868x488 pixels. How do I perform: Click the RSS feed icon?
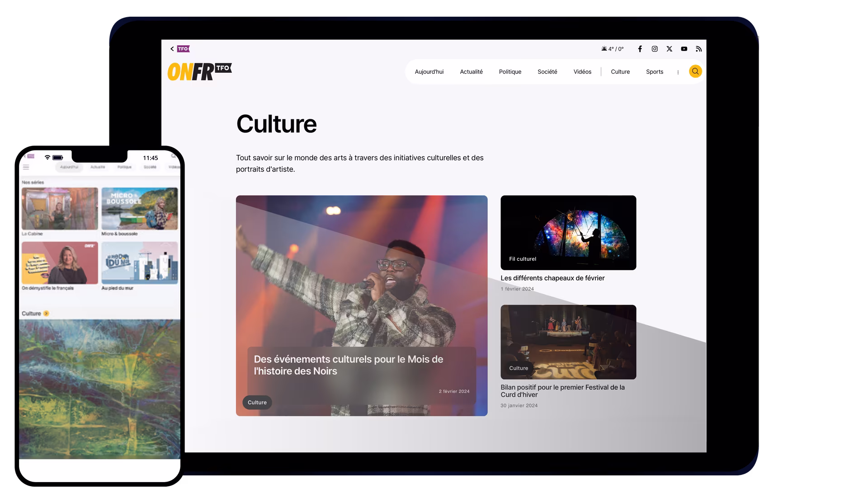[698, 49]
